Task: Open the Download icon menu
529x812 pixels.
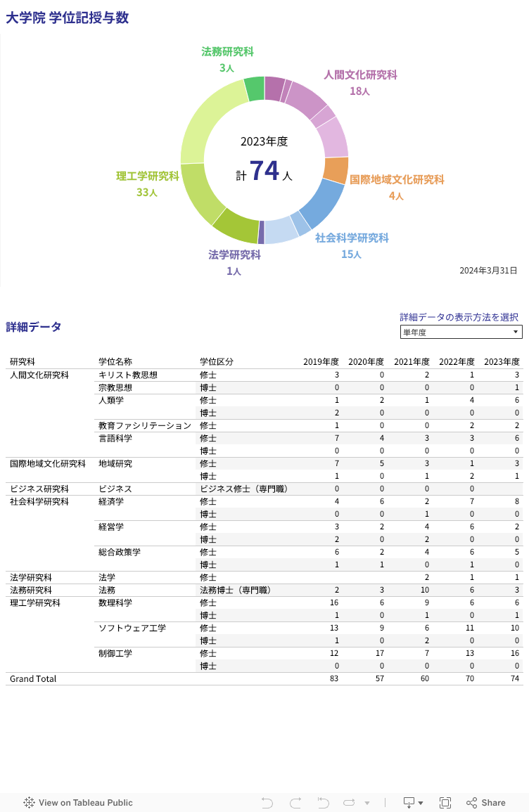Action: click(x=413, y=803)
